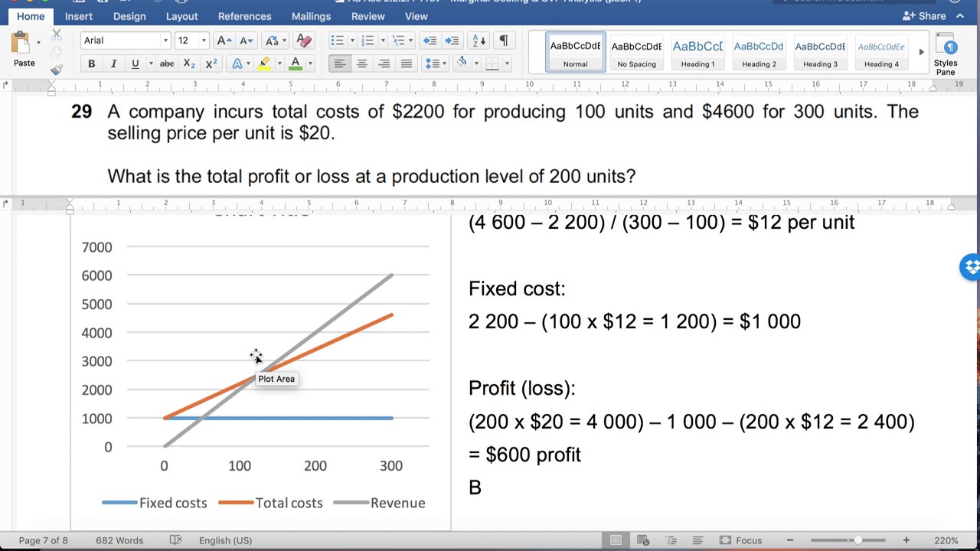980x551 pixels.
Task: Increase font size with the larger A
Action: click(x=223, y=41)
